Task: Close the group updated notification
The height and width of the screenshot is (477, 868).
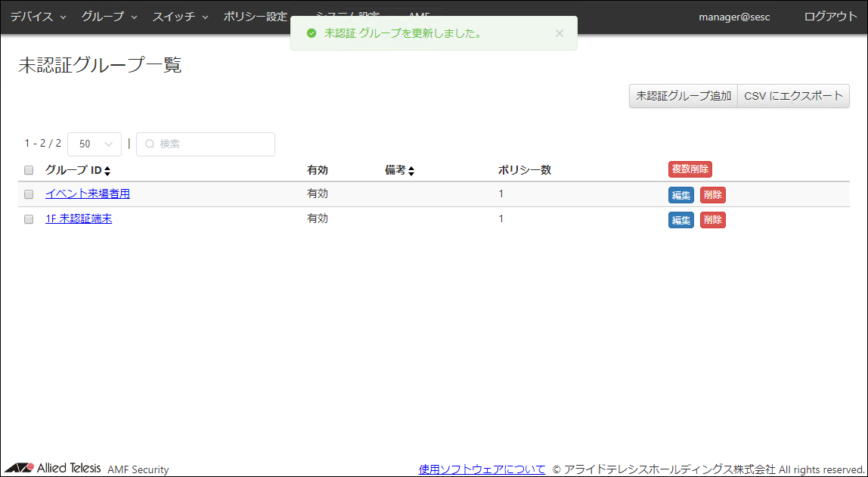Action: pos(559,33)
